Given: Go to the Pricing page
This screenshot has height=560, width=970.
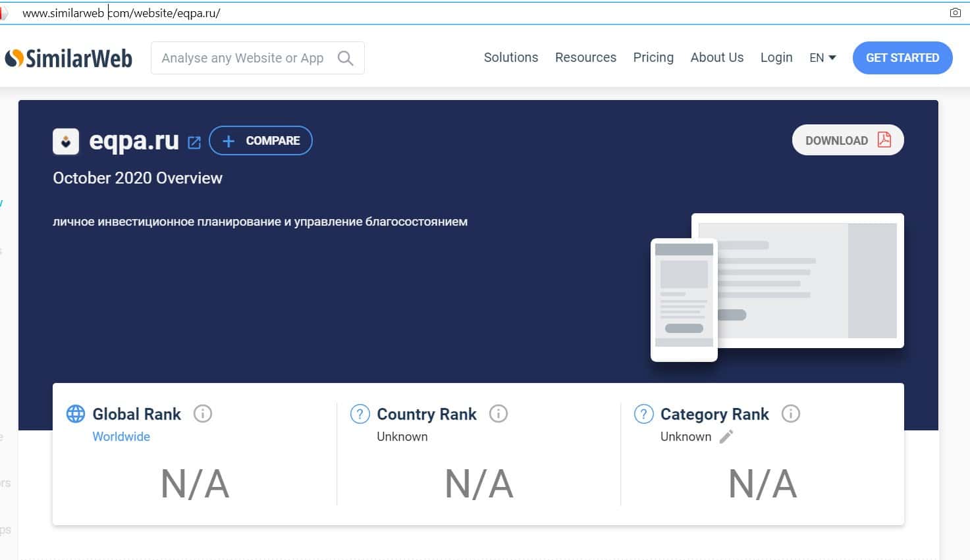Looking at the screenshot, I should [x=653, y=58].
